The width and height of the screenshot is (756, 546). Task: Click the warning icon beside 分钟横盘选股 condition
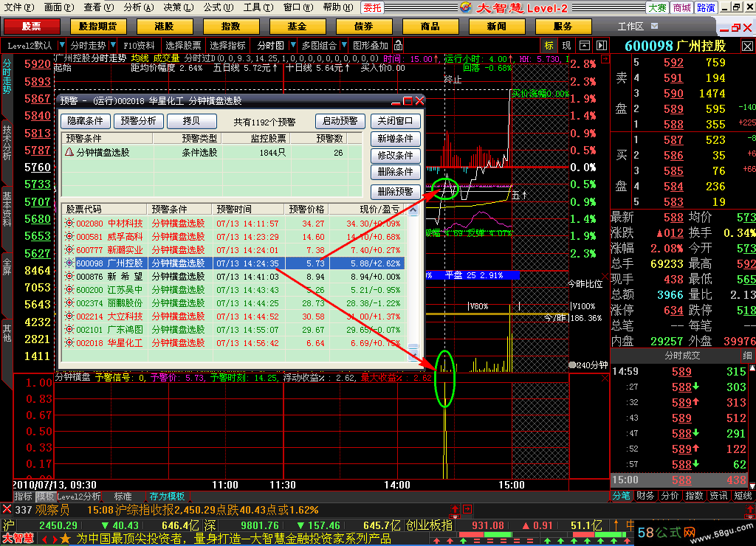click(69, 152)
